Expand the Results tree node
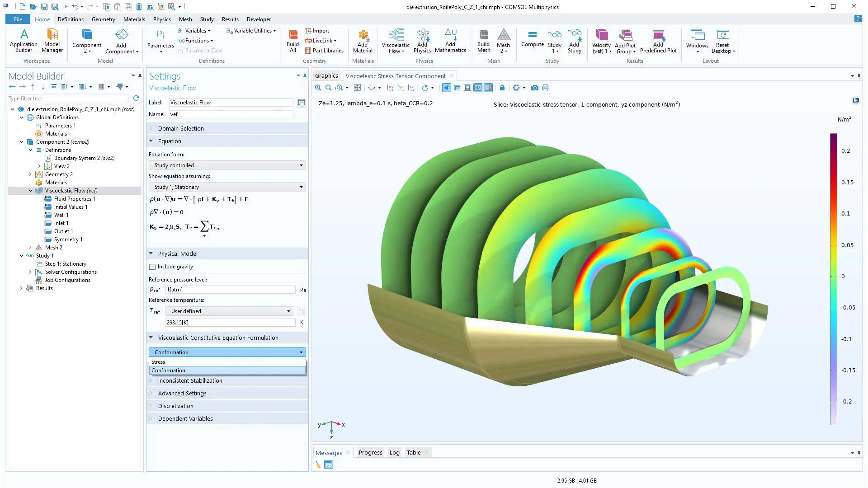 [x=21, y=288]
